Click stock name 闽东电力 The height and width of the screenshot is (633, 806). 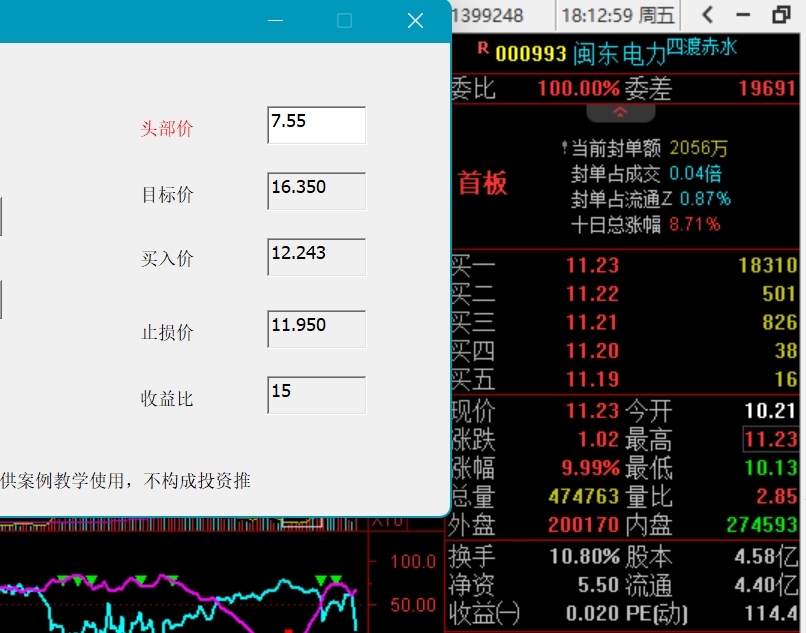pyautogui.click(x=619, y=54)
